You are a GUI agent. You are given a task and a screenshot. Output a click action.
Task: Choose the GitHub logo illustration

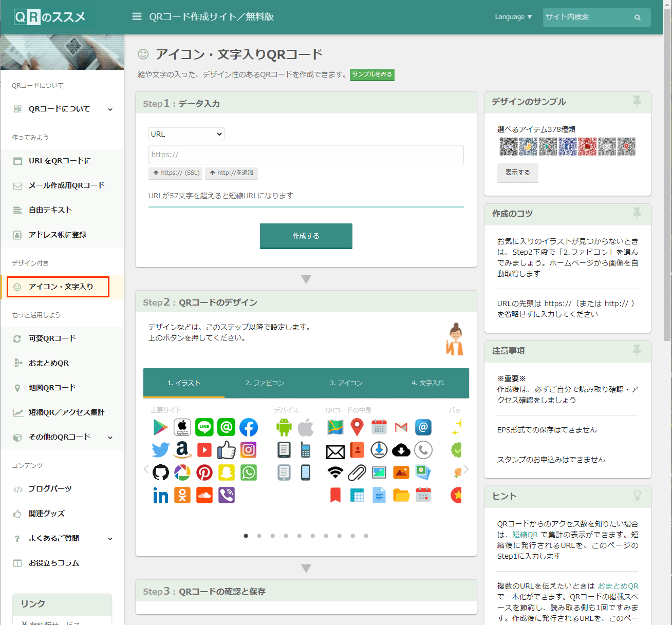click(161, 472)
